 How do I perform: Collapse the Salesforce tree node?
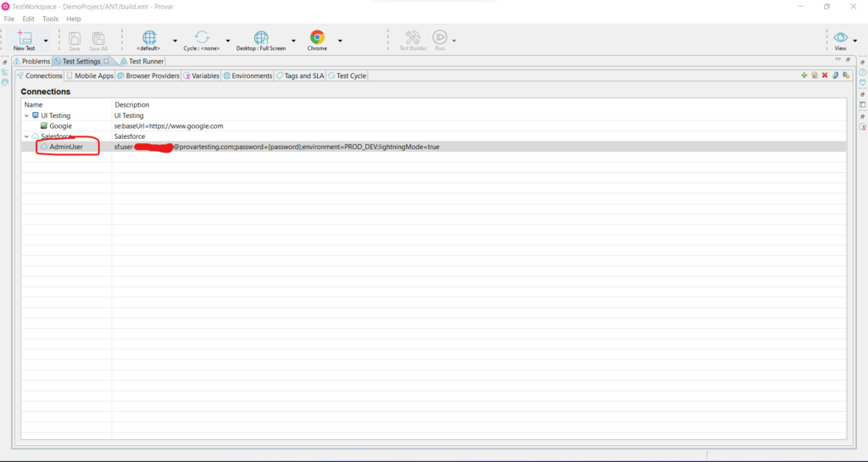[26, 136]
